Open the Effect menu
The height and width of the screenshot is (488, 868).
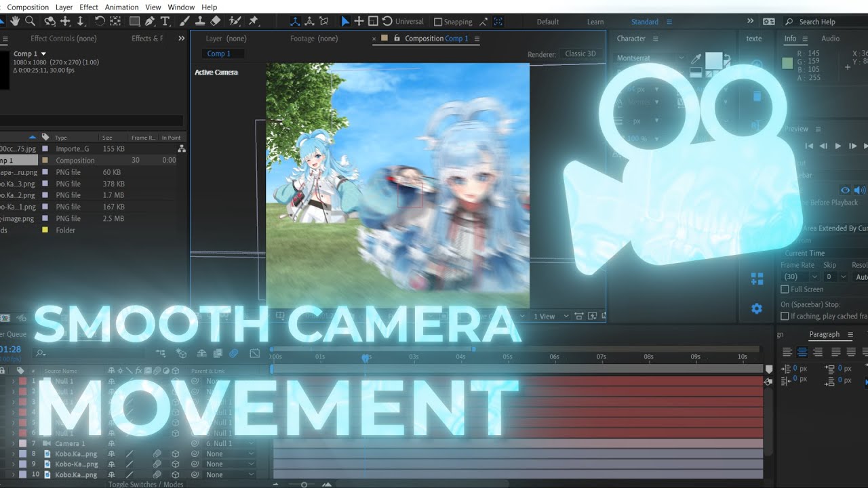click(89, 7)
